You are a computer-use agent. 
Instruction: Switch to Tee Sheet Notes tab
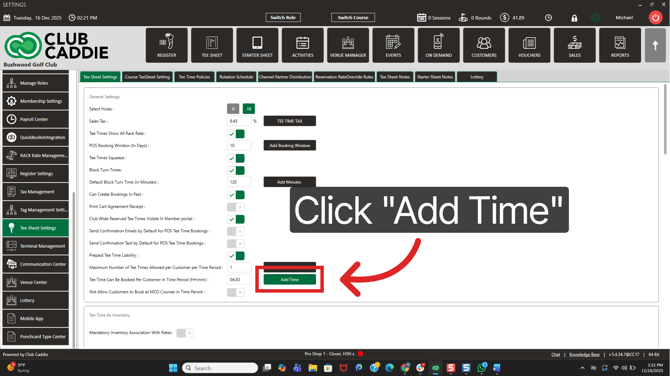395,77
